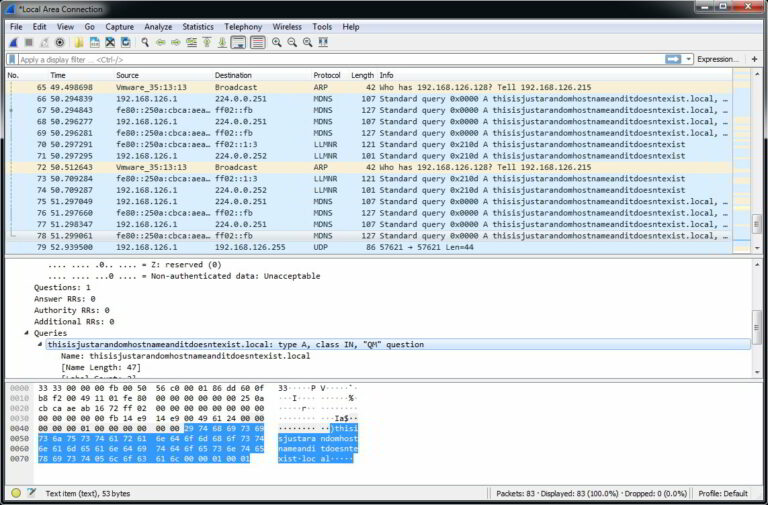Screen dimensions: 768x505
Task: Open the Expression… filter builder
Action: [x=718, y=59]
